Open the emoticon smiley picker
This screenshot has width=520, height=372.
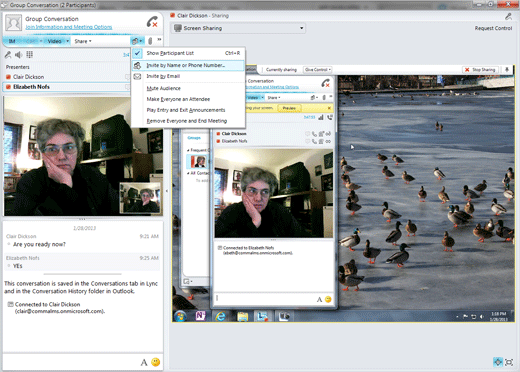(155, 362)
